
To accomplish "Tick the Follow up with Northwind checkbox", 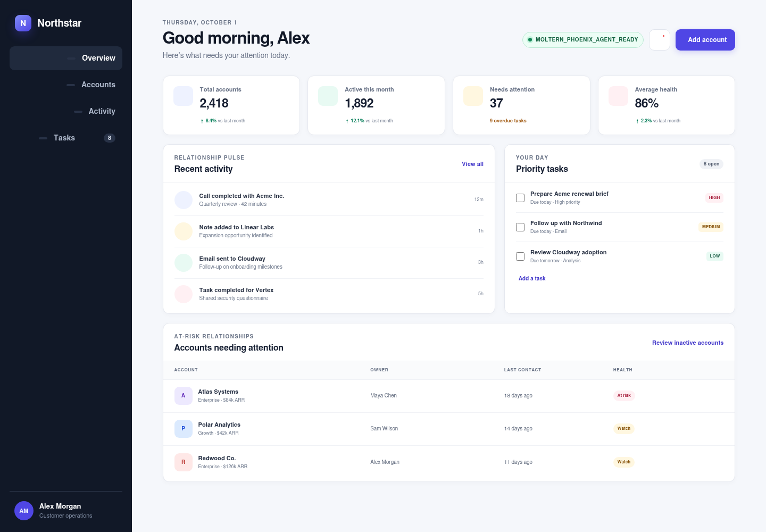I will 520,227.
